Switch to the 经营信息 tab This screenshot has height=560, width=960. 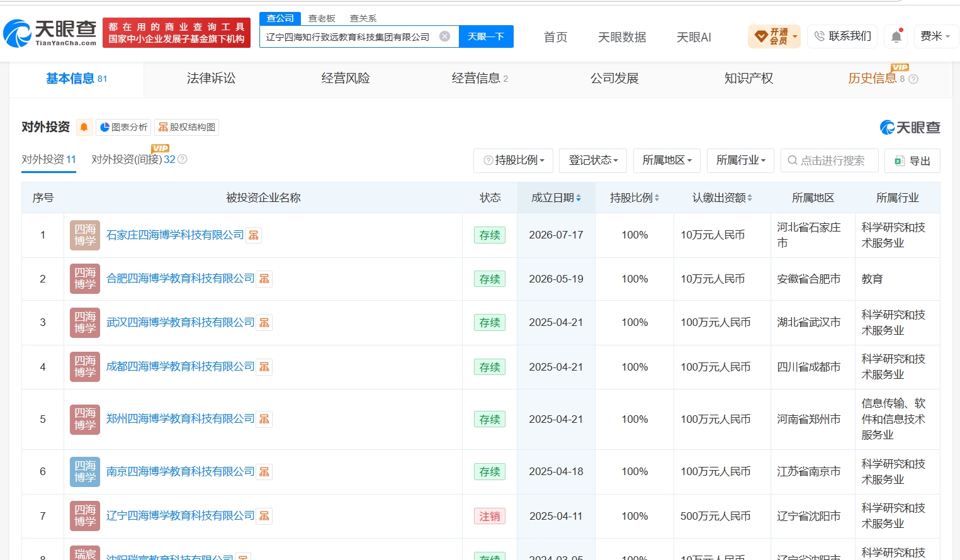[x=480, y=79]
